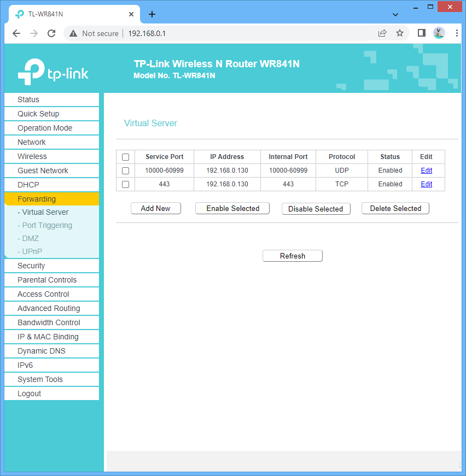Check the port 443 TCP rule checkbox
Viewport: 466px width, 476px height.
click(x=125, y=184)
